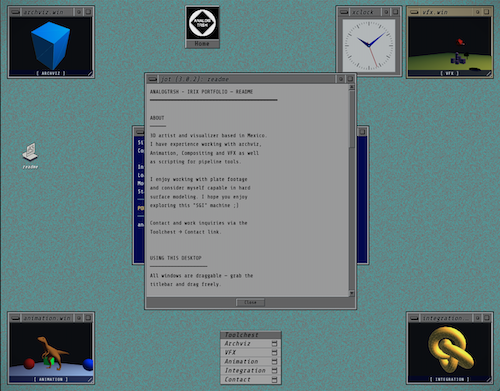Minimize the xclock window
The height and width of the screenshot is (391, 500).
click(x=386, y=12)
